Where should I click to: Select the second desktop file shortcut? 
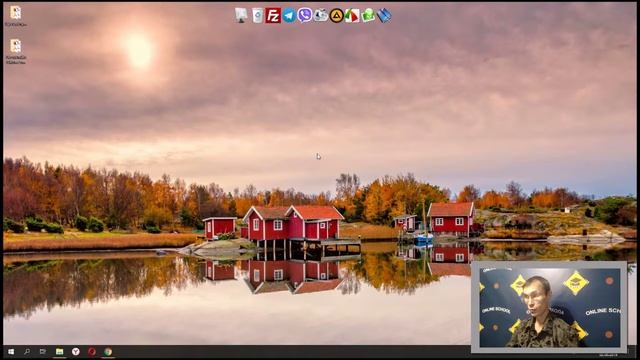16,51
